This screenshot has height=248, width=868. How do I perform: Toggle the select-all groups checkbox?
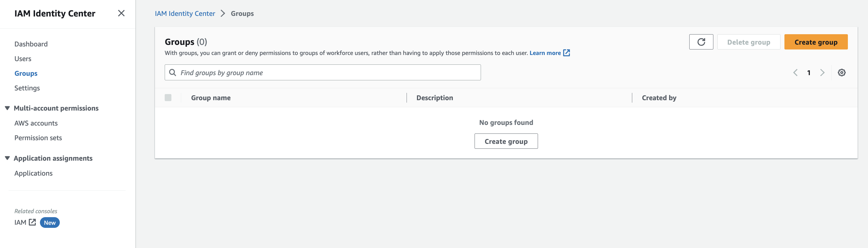coord(168,97)
